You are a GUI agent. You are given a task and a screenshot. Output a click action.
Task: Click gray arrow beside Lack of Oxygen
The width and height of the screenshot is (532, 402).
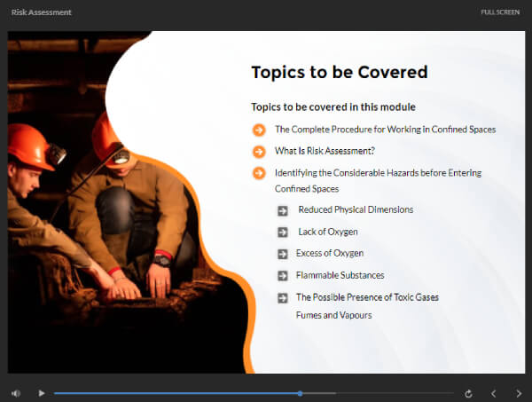pos(283,232)
